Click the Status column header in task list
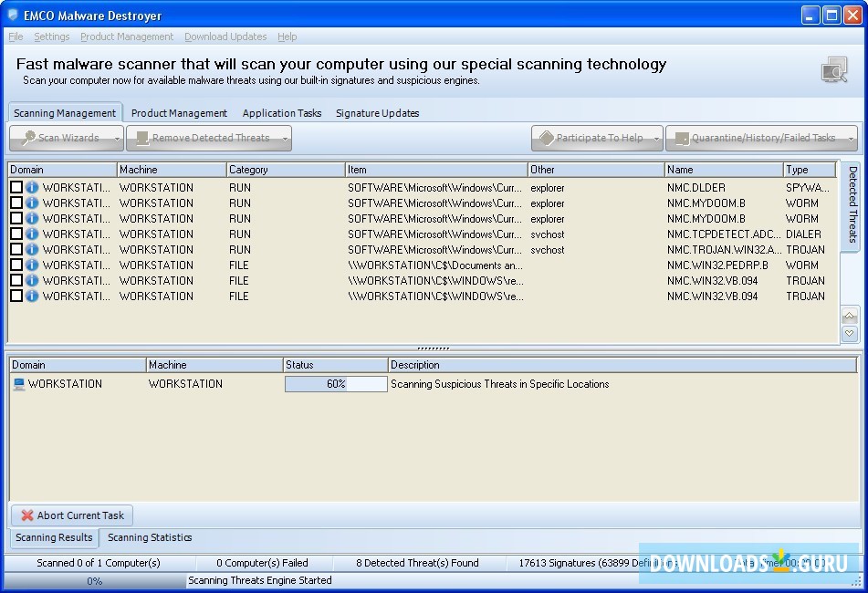 [335, 365]
